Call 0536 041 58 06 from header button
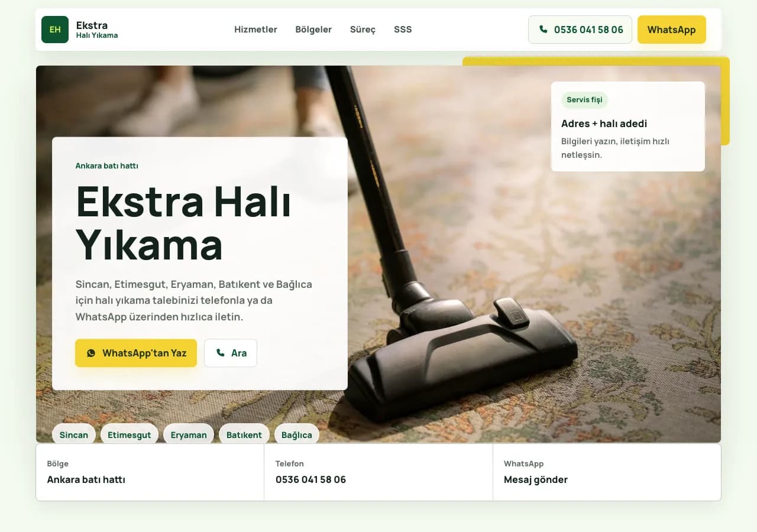 click(x=580, y=30)
